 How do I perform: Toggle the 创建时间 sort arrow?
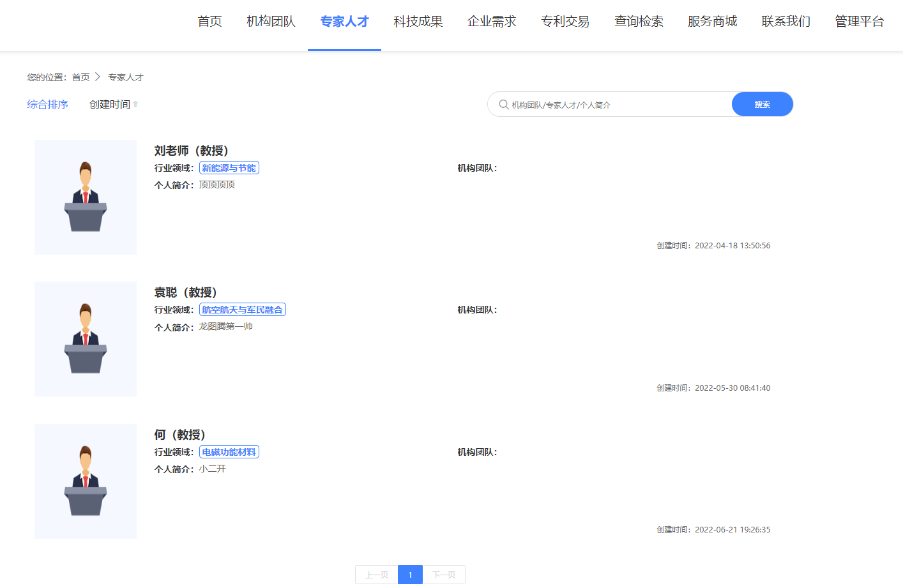[135, 104]
